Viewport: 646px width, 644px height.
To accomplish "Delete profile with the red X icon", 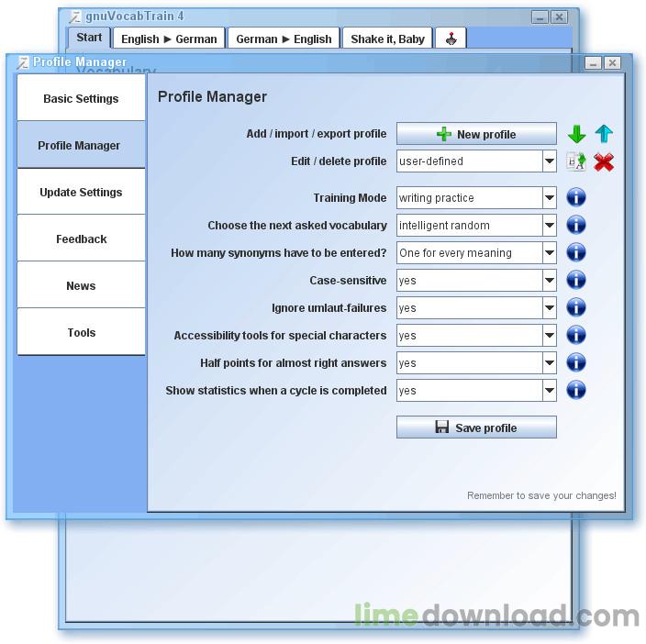I will pos(604,161).
